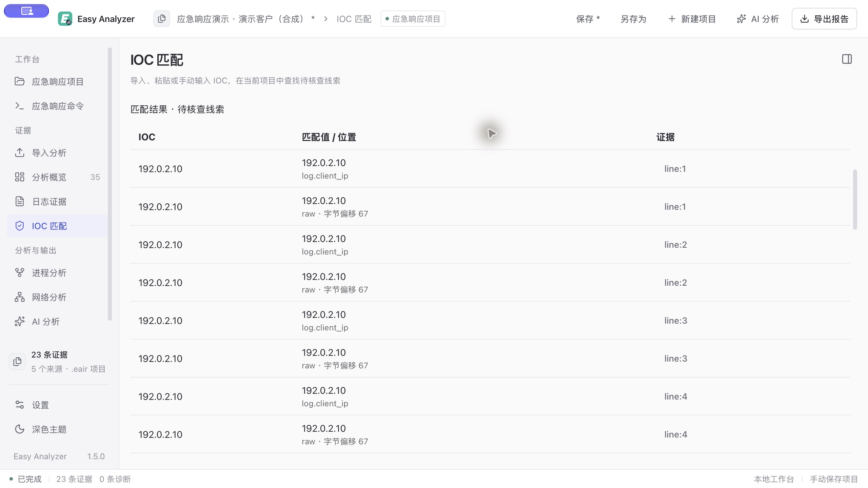Image resolution: width=868 pixels, height=488 pixels.
Task: Click the download icon in 导出报告
Action: tap(804, 19)
